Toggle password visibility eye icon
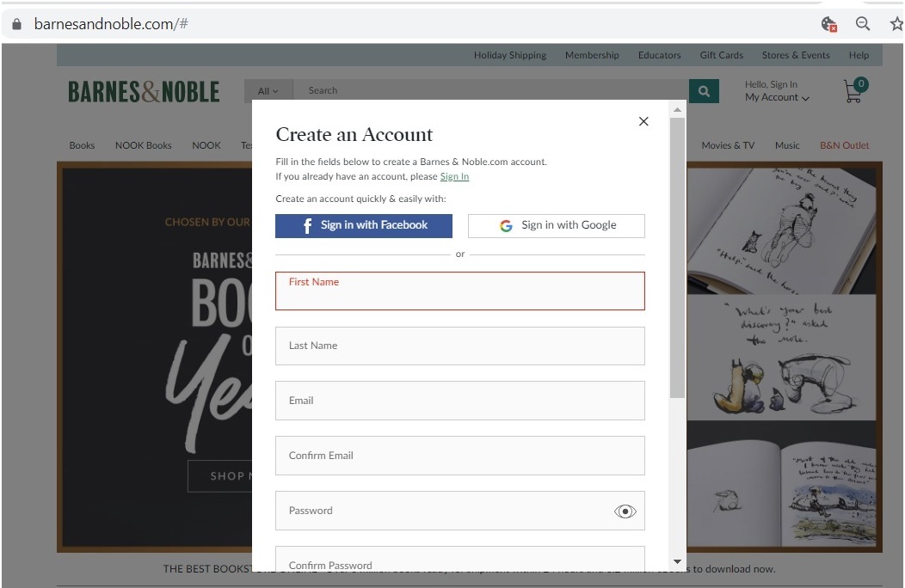 coord(625,511)
